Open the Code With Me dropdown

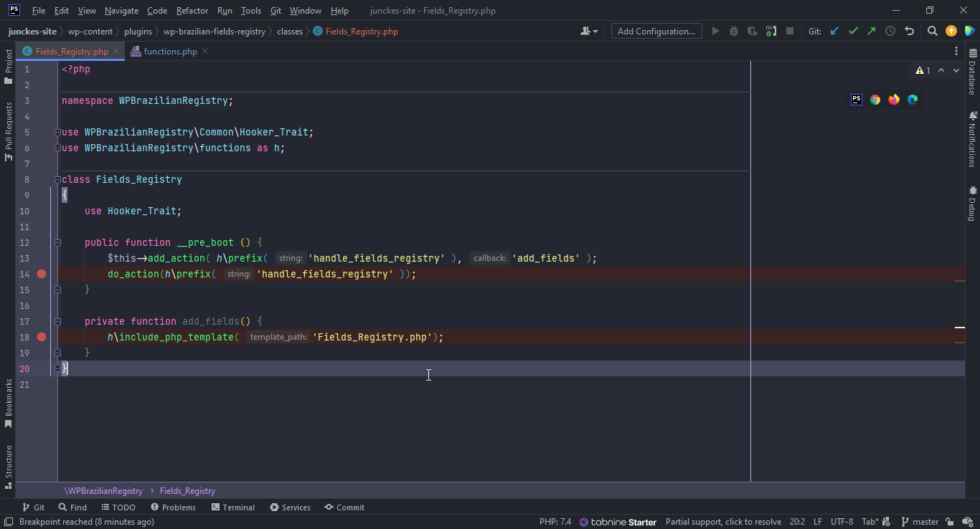[589, 31]
